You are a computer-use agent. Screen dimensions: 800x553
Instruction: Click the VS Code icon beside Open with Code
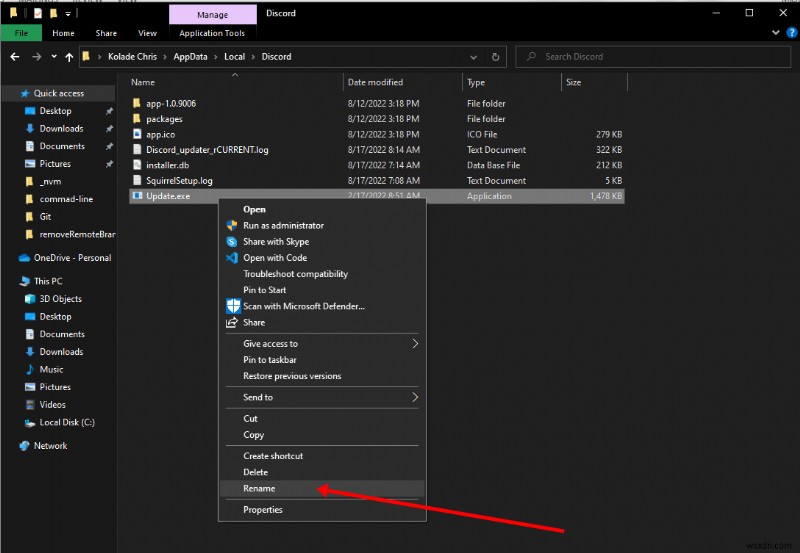232,258
